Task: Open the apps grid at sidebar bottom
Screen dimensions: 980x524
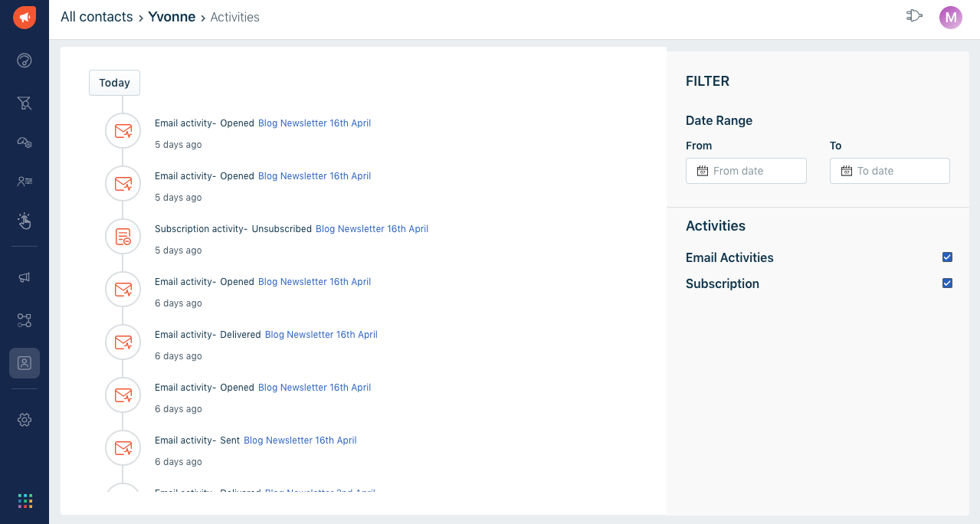Action: tap(24, 500)
